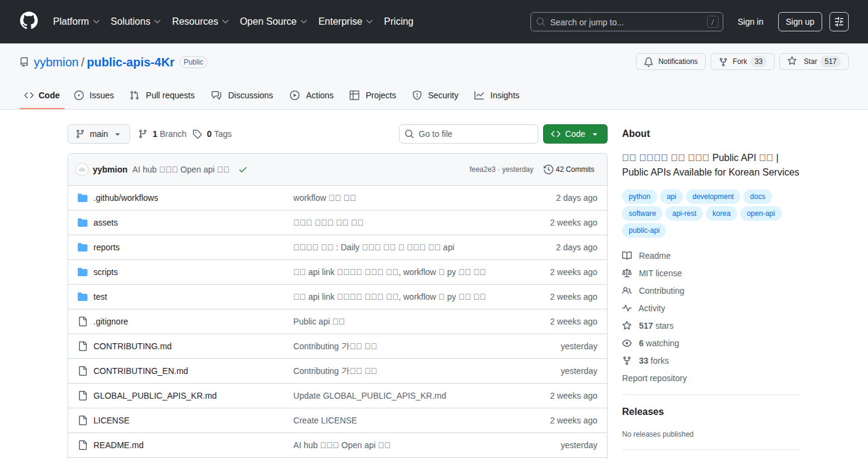This screenshot has width=868, height=459.
Task: Expand the Resources menu
Action: tap(201, 21)
